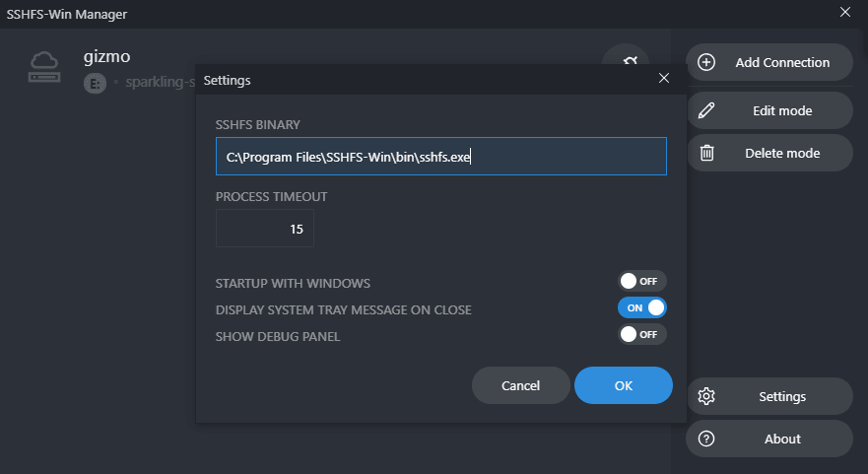This screenshot has width=868, height=474.
Task: Click the STARTUP WITH WINDOWS label
Action: 293,284
